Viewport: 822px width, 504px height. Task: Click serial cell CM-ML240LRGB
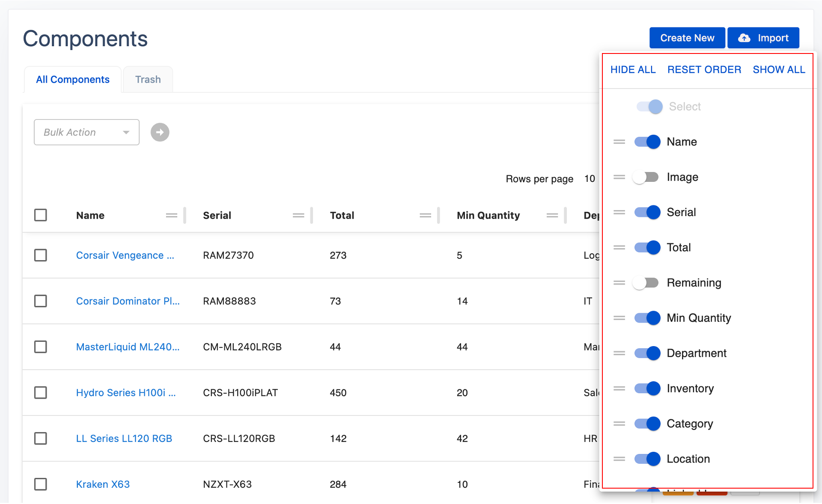pos(242,347)
